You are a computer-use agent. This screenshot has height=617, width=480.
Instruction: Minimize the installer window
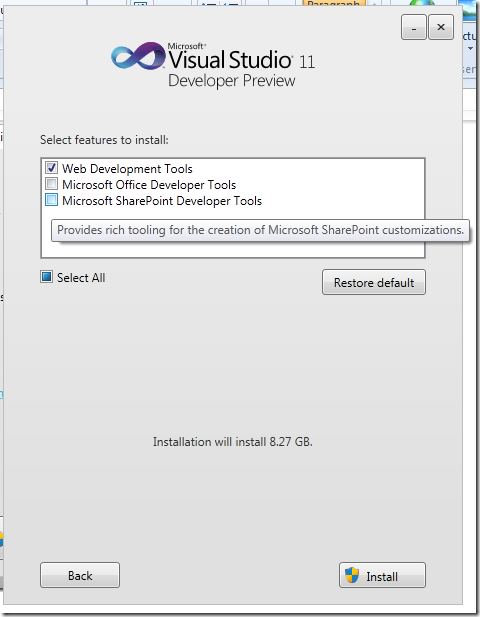[x=414, y=27]
